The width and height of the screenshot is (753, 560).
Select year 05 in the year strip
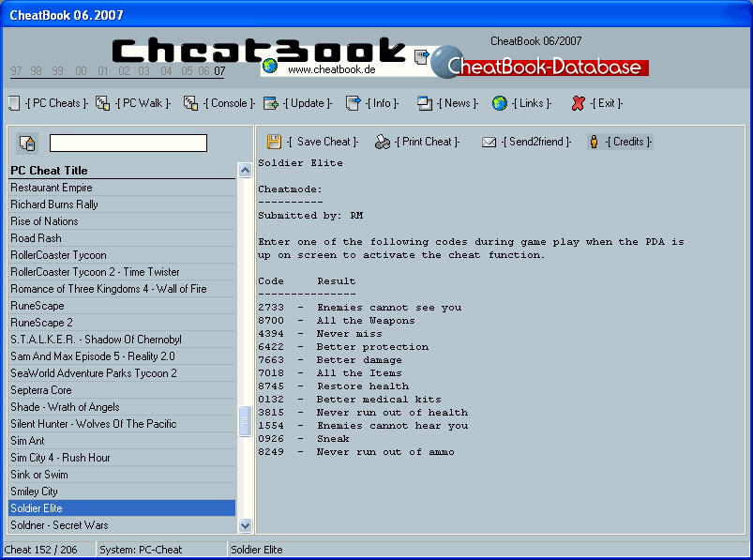[x=187, y=71]
